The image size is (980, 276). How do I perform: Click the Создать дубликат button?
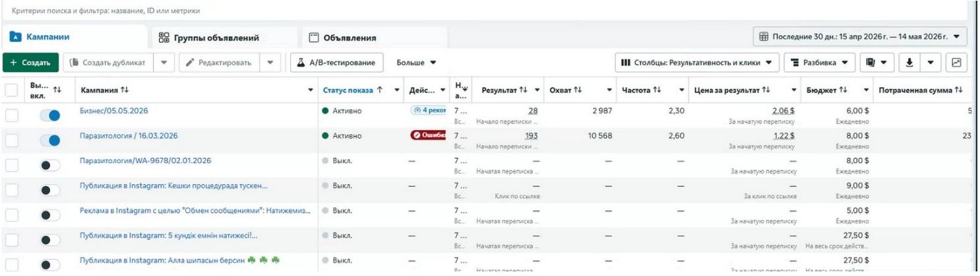pos(108,63)
